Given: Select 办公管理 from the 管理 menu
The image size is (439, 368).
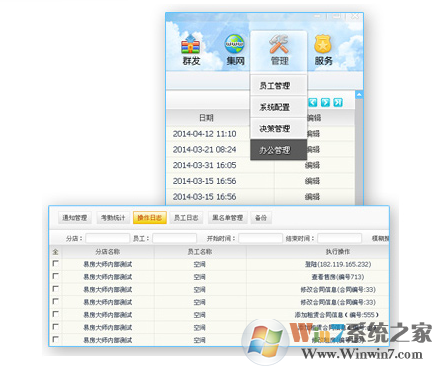Looking at the screenshot, I should (x=278, y=150).
